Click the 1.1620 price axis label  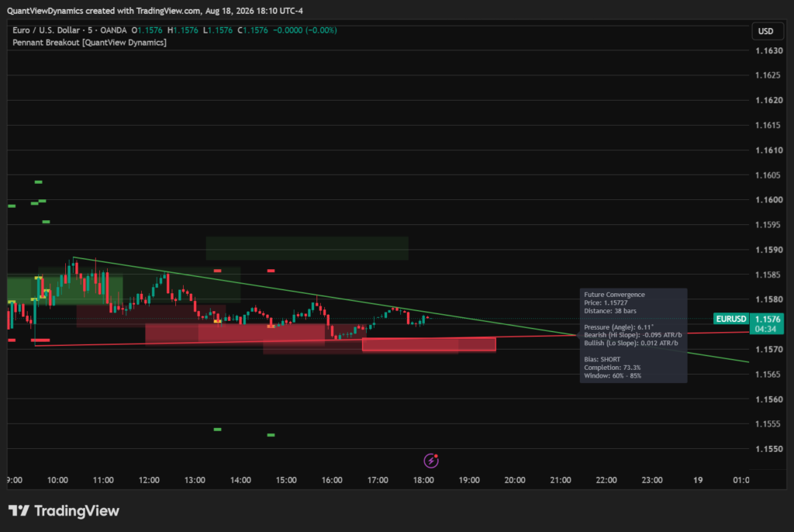[x=768, y=100]
